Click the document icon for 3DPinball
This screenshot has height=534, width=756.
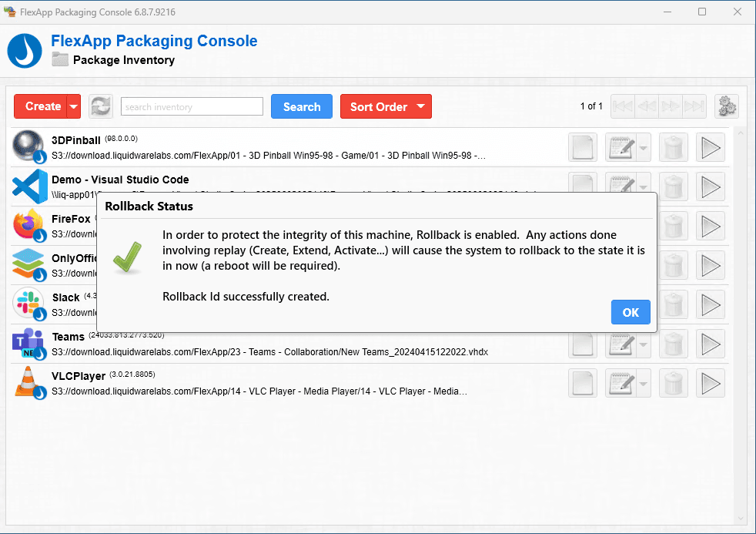(x=583, y=147)
